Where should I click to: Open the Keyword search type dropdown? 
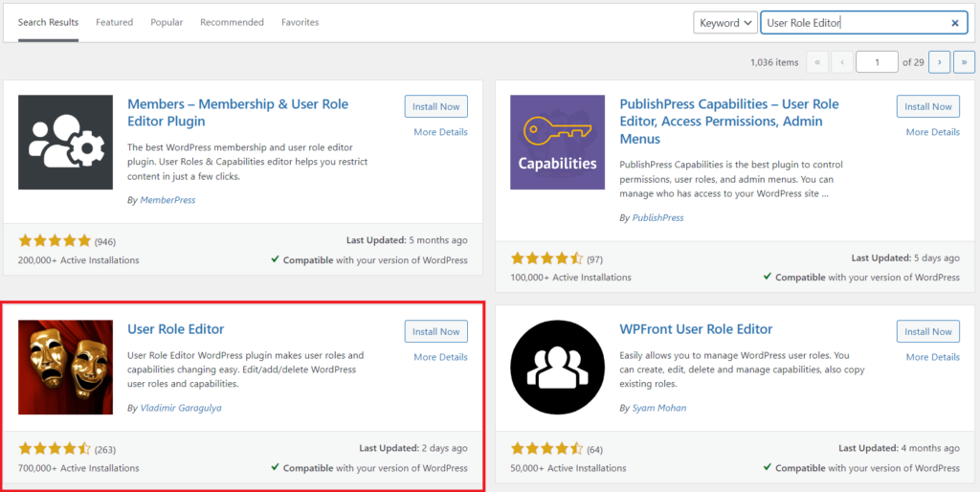(x=725, y=23)
